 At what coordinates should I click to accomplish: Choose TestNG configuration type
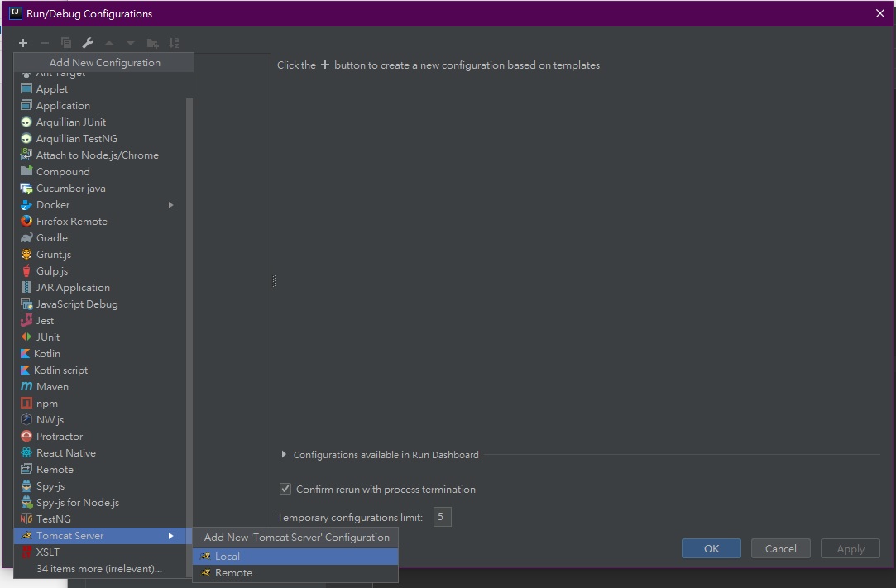[x=100, y=519]
